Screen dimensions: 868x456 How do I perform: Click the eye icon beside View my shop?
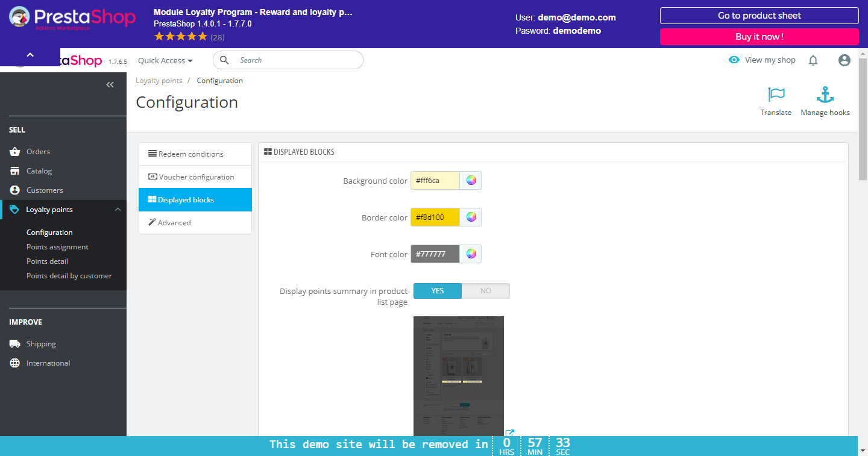click(x=734, y=60)
